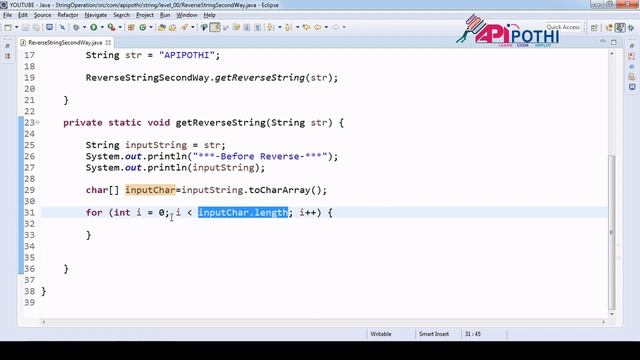Open the Debug configurations dropdown arrow
The image size is (640, 360).
click(x=84, y=27)
